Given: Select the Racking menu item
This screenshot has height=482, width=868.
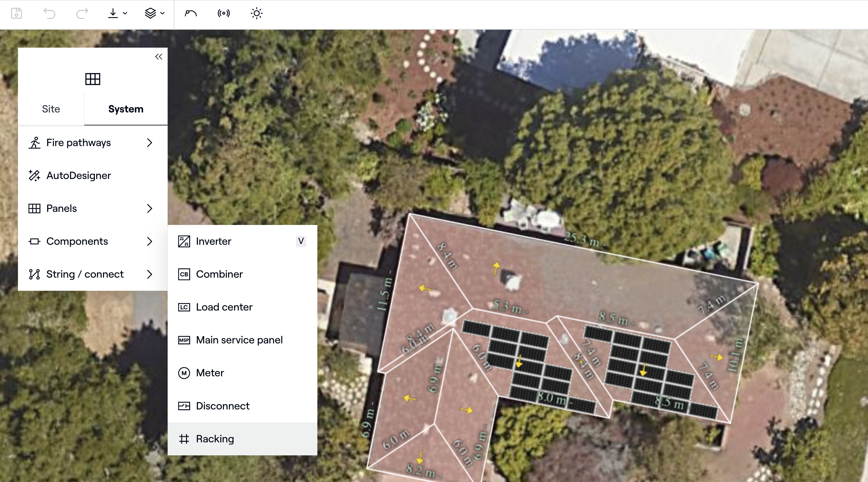Looking at the screenshot, I should pos(215,439).
